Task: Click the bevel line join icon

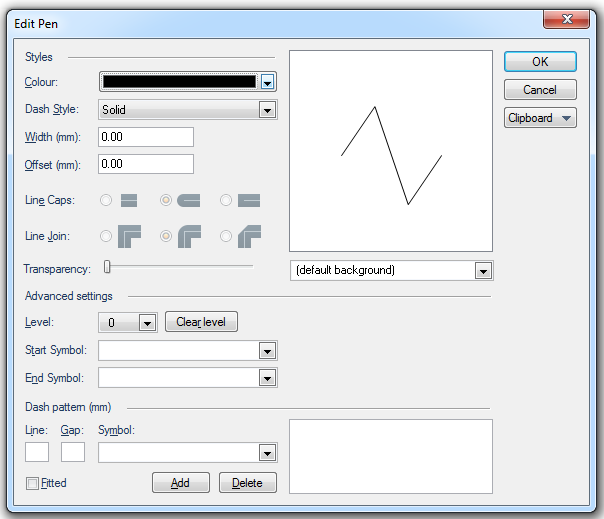Action: (x=250, y=236)
